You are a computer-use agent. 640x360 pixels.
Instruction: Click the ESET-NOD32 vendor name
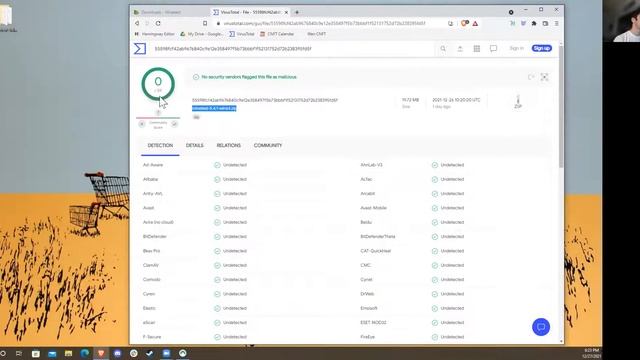tap(373, 322)
